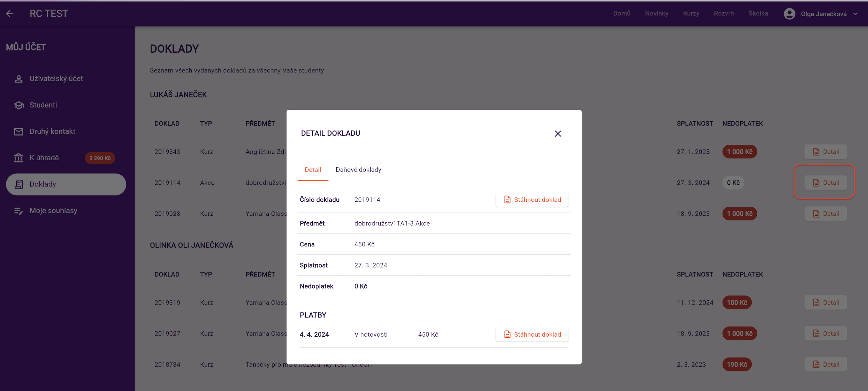
Task: Open the Studenti section in the sidebar
Action: point(43,105)
